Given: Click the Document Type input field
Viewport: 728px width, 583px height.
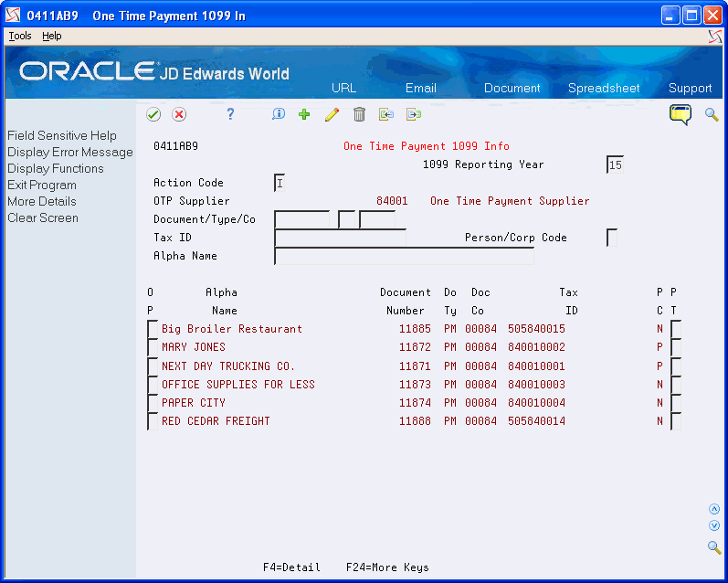Looking at the screenshot, I should pos(346,219).
